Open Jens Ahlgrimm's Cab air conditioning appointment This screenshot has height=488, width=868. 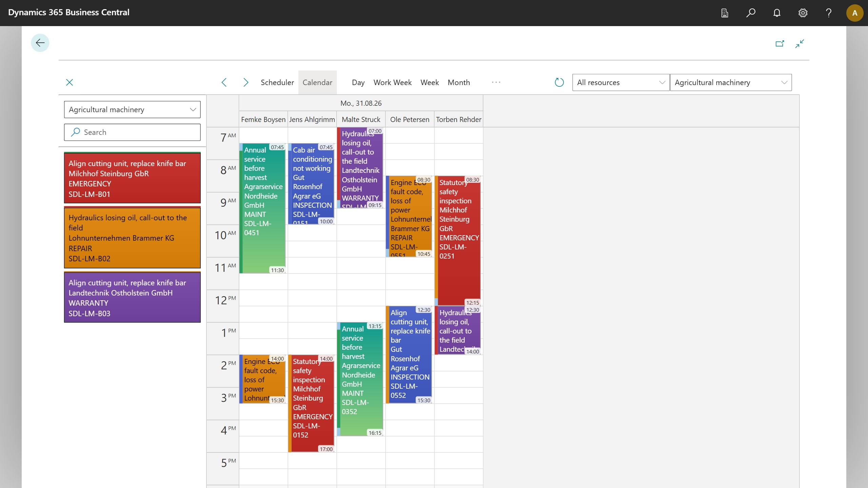[x=312, y=185]
